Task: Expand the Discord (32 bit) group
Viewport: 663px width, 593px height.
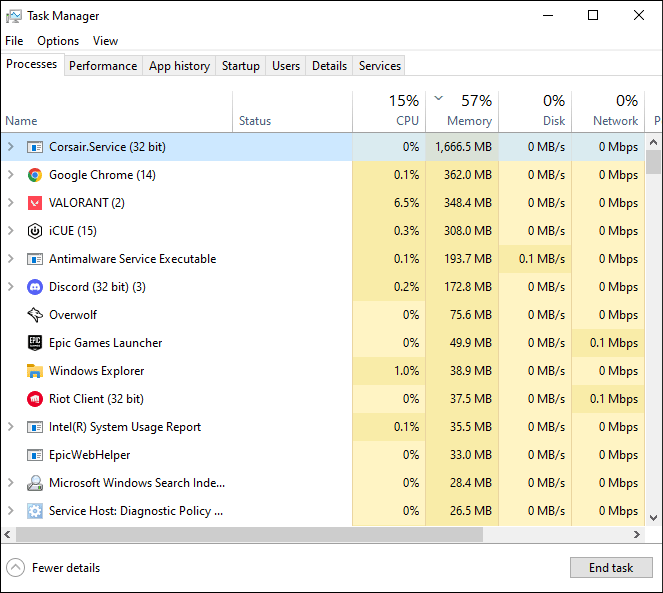Action: pyautogui.click(x=11, y=287)
